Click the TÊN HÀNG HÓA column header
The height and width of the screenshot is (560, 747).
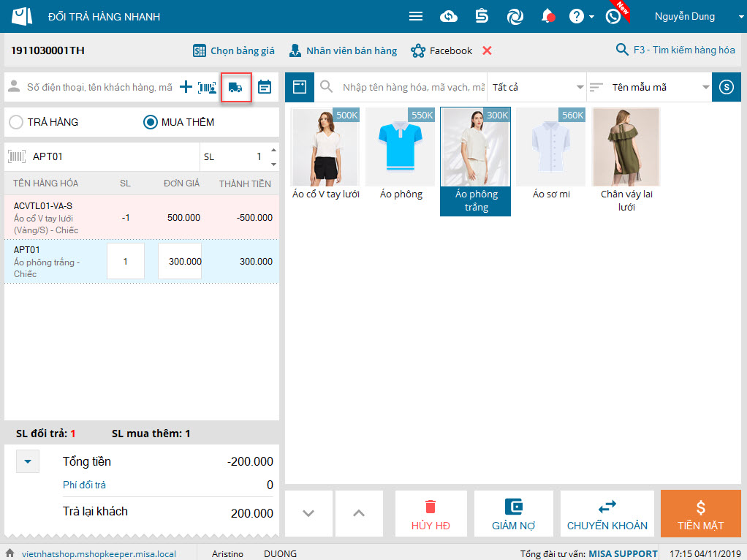pos(46,183)
